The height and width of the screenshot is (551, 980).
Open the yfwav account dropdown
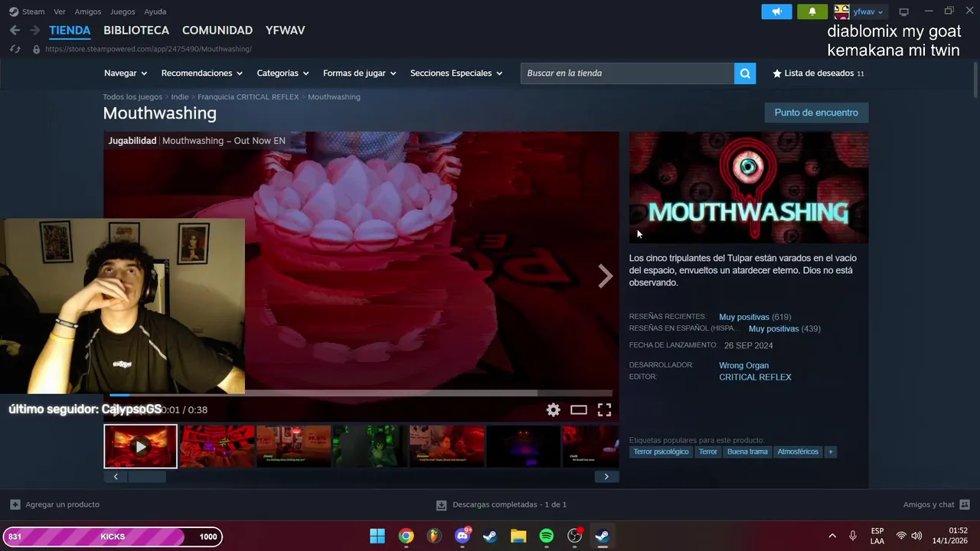[x=868, y=11]
